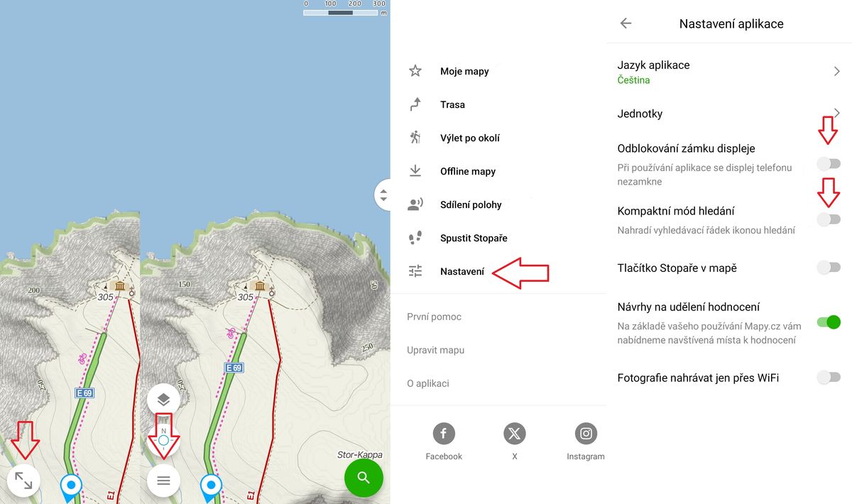Tap the panel up-down collapse handle
Image resolution: width=852 pixels, height=504 pixels.
point(383,195)
